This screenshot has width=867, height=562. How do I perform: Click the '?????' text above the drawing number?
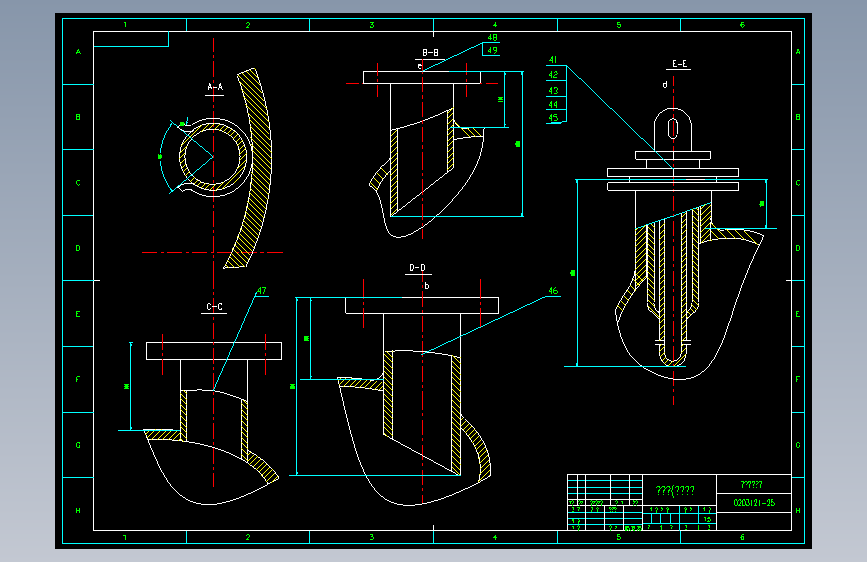coord(751,485)
